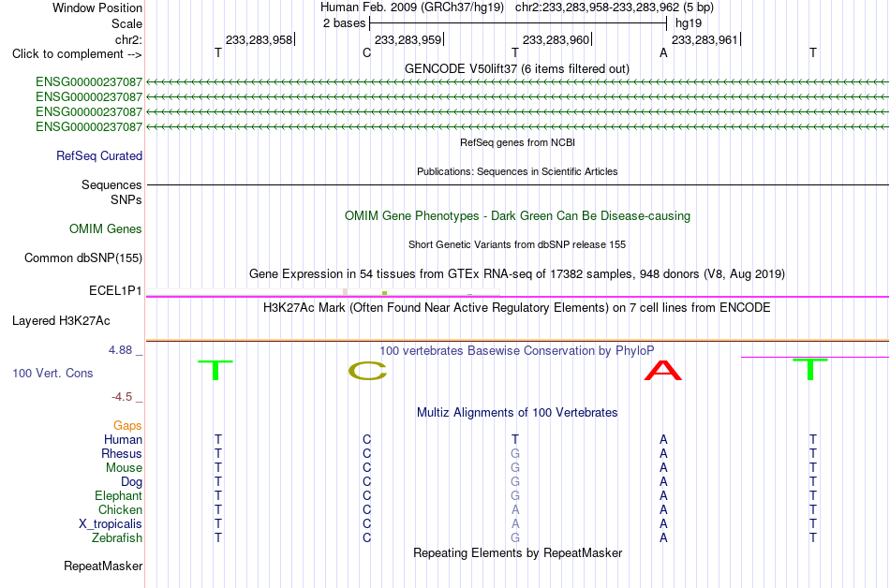Click 'RefSeq genes from NCBI' track title
This screenshot has height=588, width=890.
pyautogui.click(x=517, y=142)
